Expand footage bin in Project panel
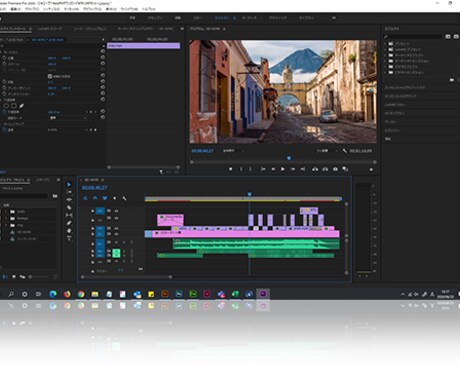The image size is (460, 380). (x=6, y=218)
